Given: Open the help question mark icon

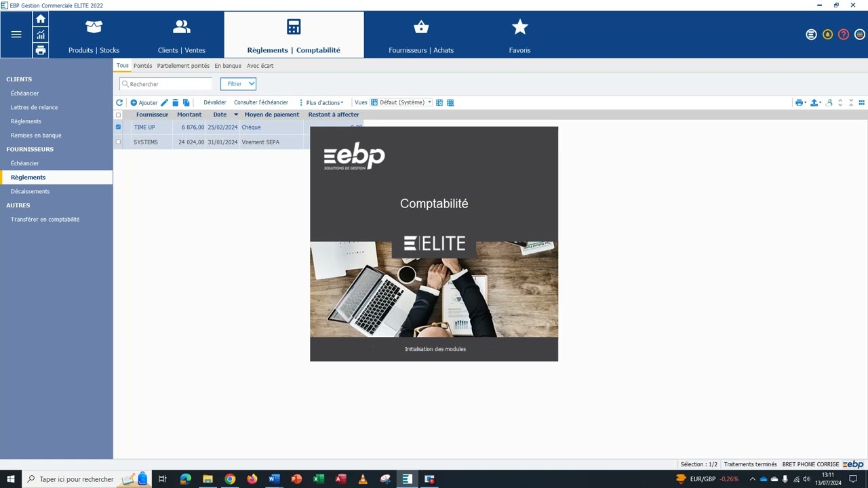Looking at the screenshot, I should [x=844, y=35].
